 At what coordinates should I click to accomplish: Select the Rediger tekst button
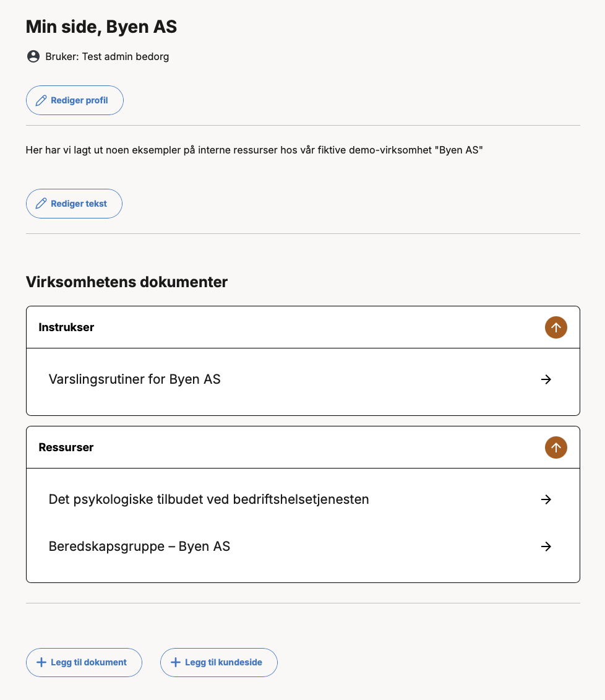pyautogui.click(x=74, y=204)
